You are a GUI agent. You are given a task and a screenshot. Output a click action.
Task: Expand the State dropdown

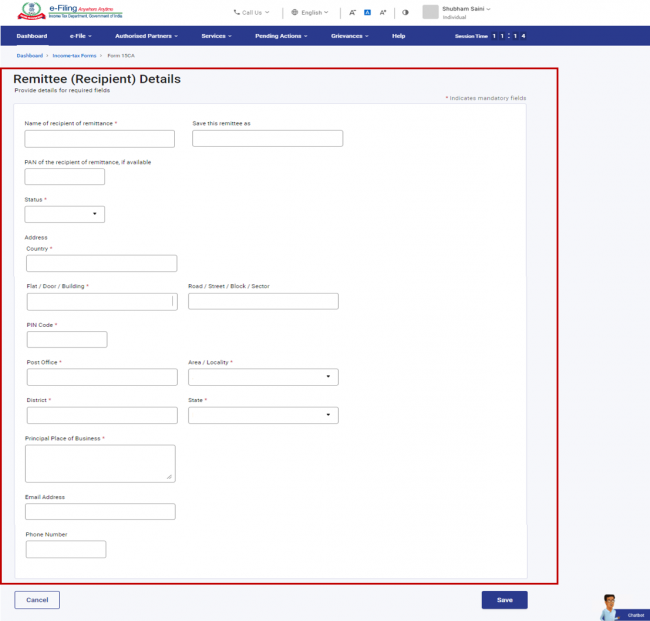pyautogui.click(x=263, y=415)
